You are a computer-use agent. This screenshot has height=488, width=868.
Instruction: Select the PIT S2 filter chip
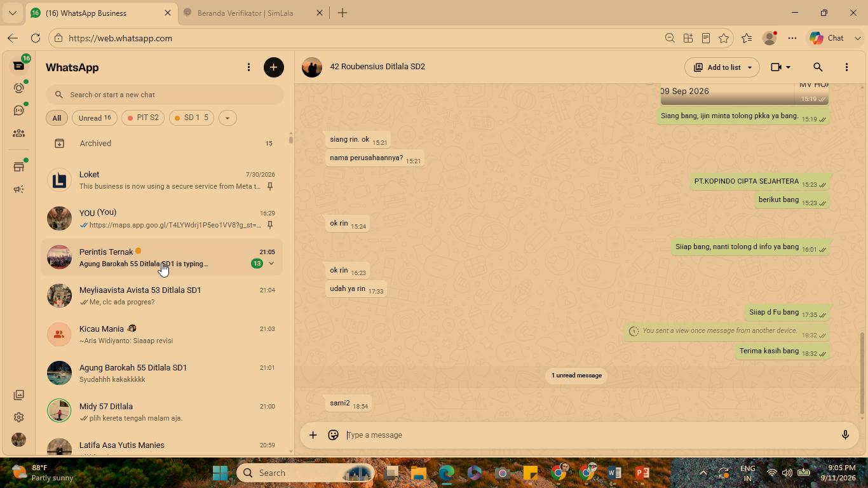143,118
